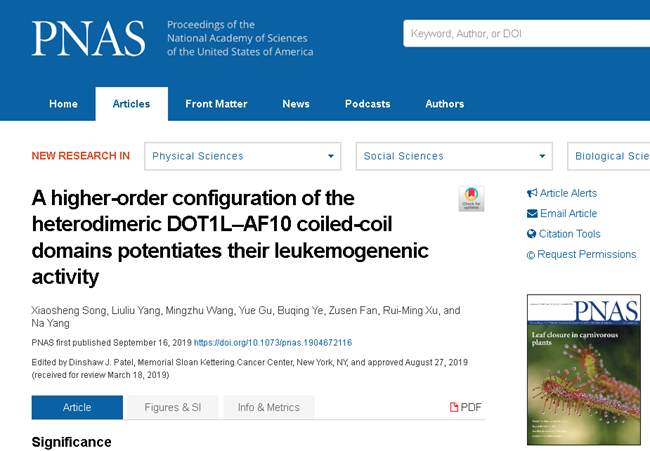Open the Biological Sciences dropdown

point(610,156)
